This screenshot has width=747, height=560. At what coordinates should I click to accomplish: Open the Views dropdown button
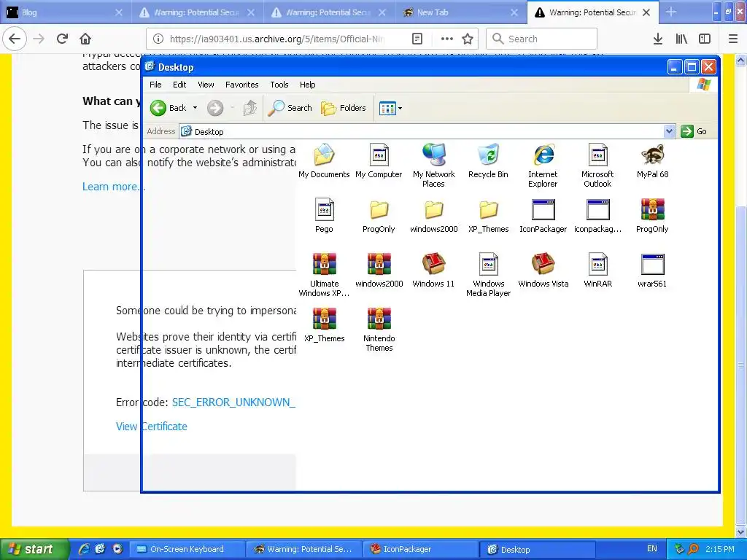point(390,108)
